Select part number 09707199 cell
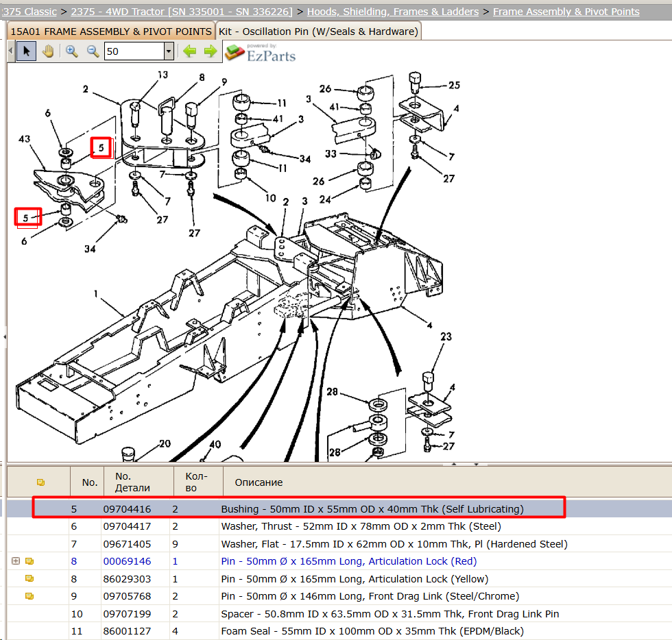 coord(128,614)
